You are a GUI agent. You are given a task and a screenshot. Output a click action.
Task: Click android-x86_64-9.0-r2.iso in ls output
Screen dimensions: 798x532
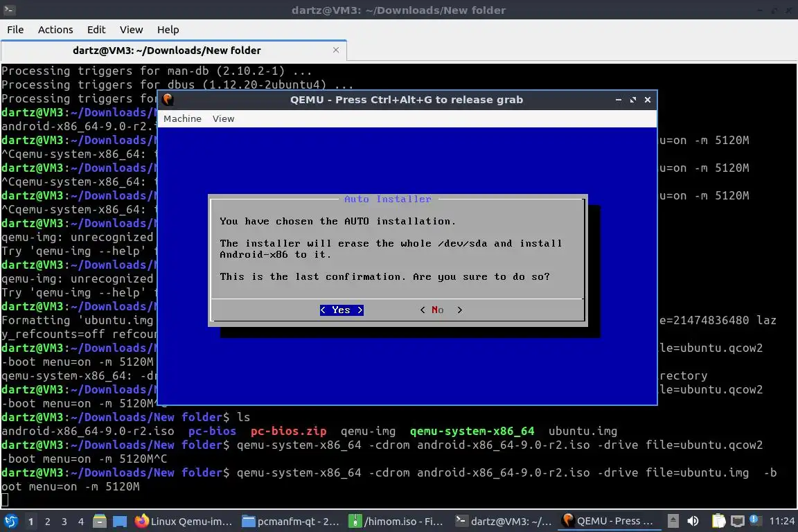pos(87,431)
